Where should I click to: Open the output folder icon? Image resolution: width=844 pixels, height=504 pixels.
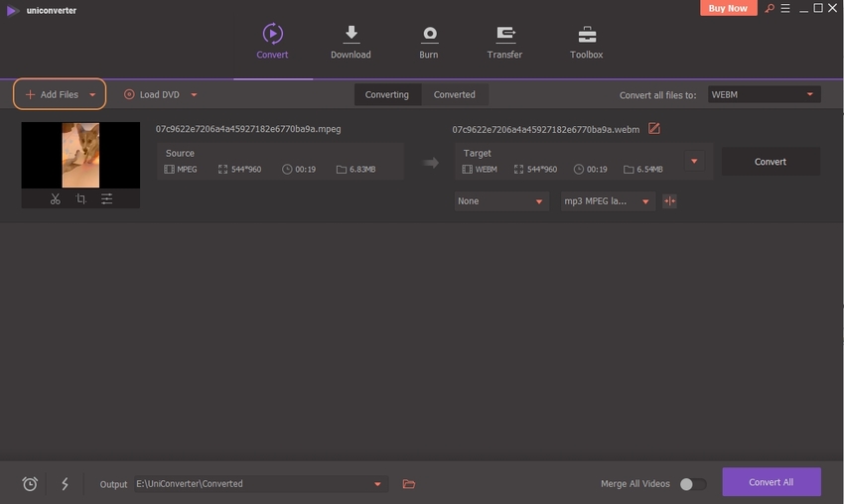coord(408,484)
